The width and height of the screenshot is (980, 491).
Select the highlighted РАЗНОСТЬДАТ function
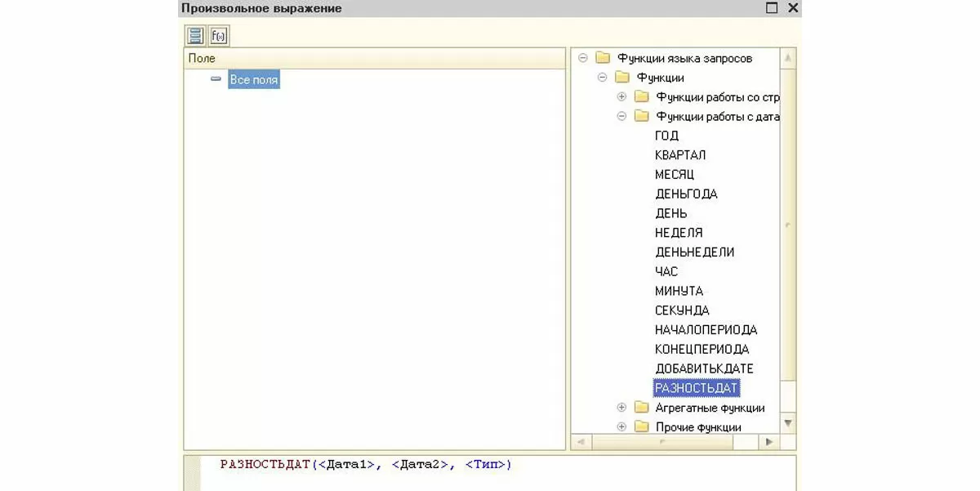pos(697,388)
